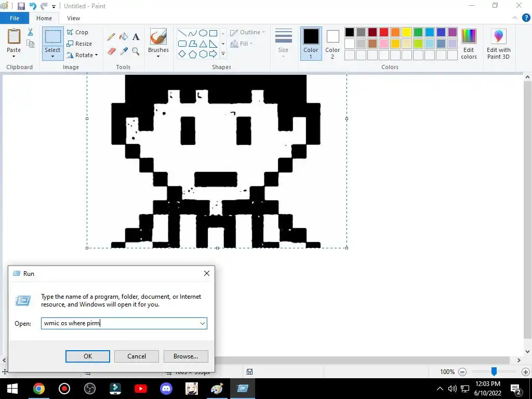Open Chrome from the taskbar
Viewport: 532px width, 399px height.
pyautogui.click(x=38, y=389)
